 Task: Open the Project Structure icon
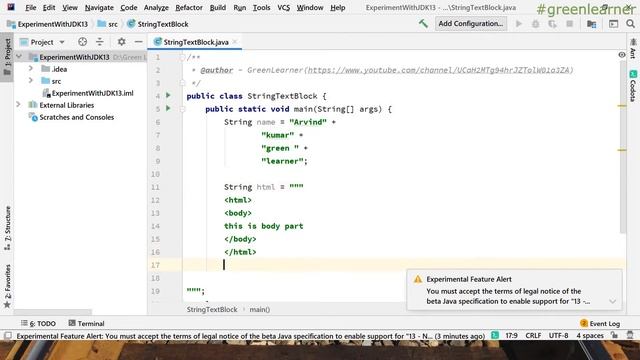[x=591, y=24]
